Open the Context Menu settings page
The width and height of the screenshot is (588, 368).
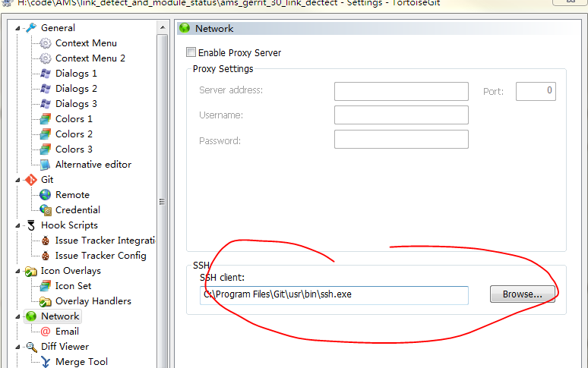[x=86, y=43]
